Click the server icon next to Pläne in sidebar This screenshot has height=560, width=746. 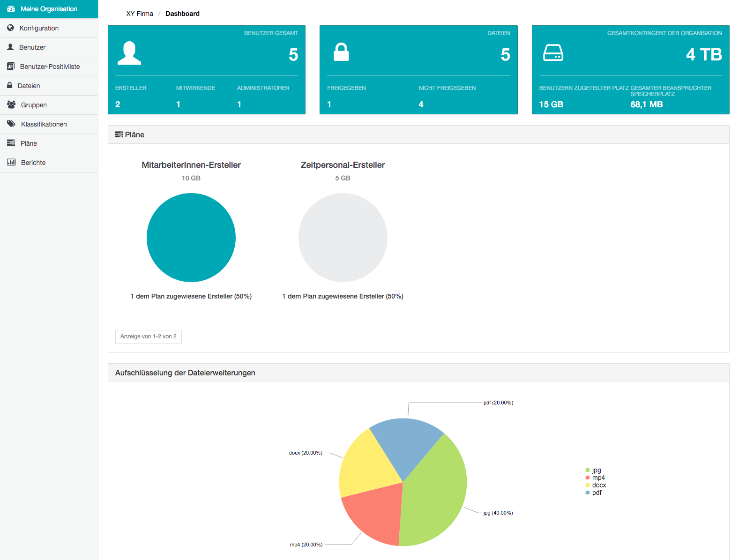point(11,143)
